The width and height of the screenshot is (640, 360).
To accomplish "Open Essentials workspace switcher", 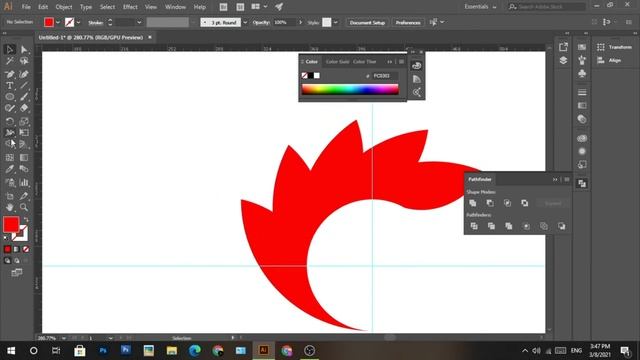I will coord(480,7).
